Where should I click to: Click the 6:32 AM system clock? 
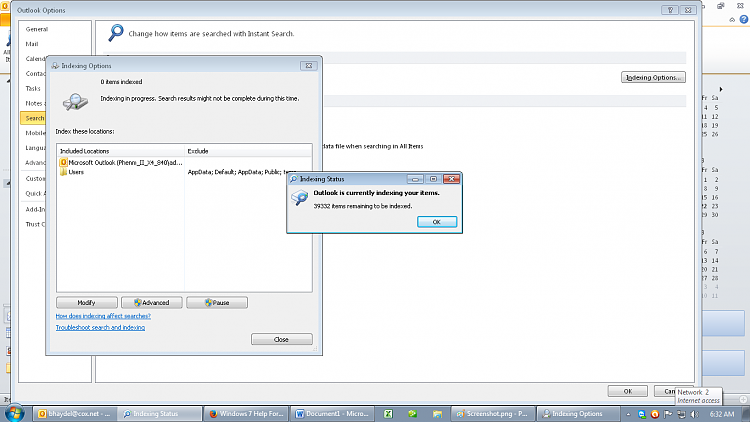click(x=722, y=414)
